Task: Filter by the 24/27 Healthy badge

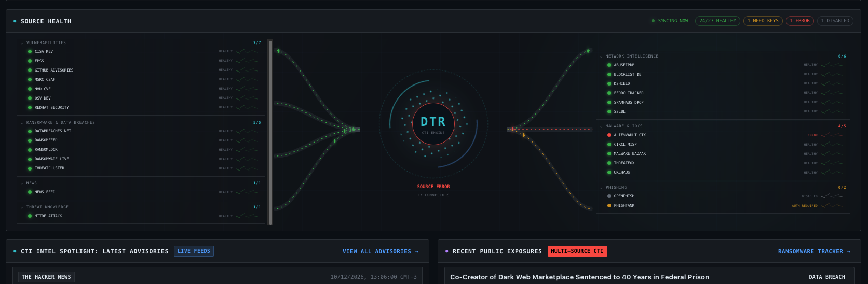Action: 717,21
